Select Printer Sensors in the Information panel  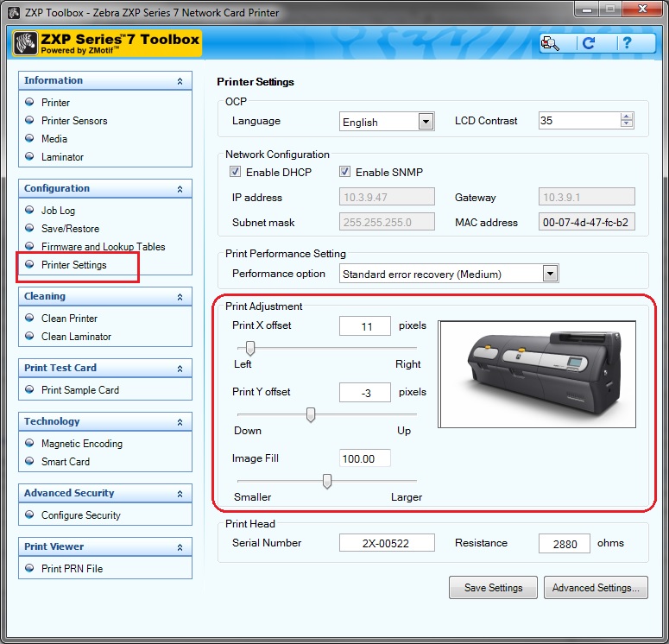click(x=74, y=121)
